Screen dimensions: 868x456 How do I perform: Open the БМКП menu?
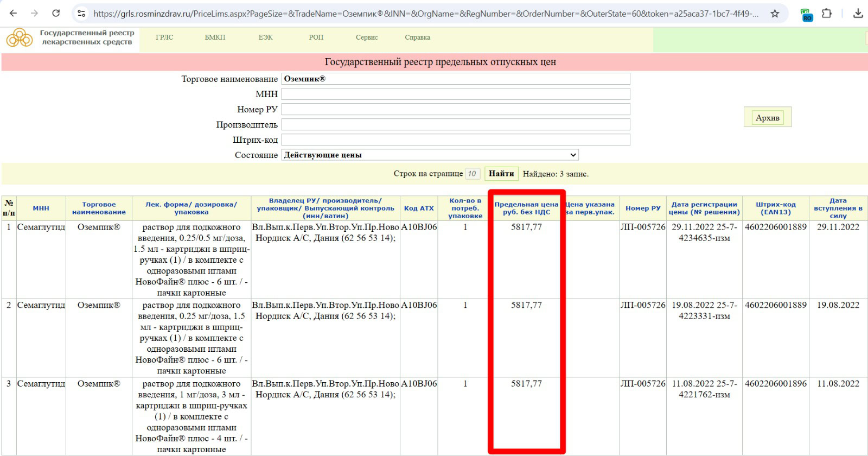[215, 37]
